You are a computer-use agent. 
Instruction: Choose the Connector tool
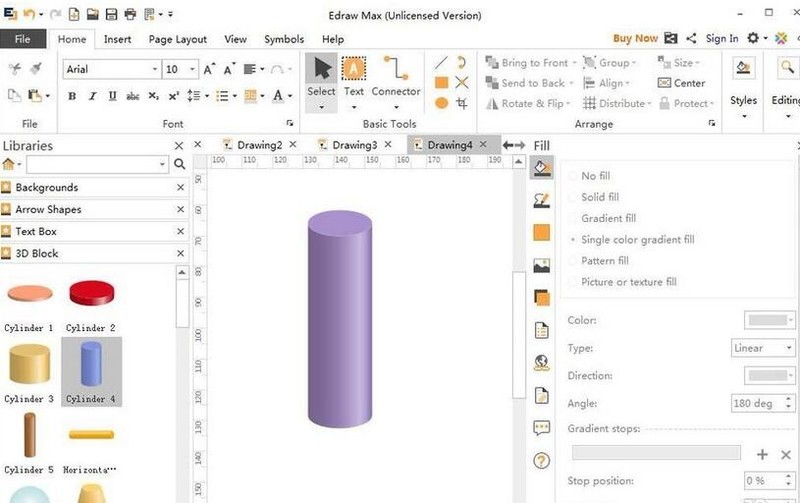(396, 82)
